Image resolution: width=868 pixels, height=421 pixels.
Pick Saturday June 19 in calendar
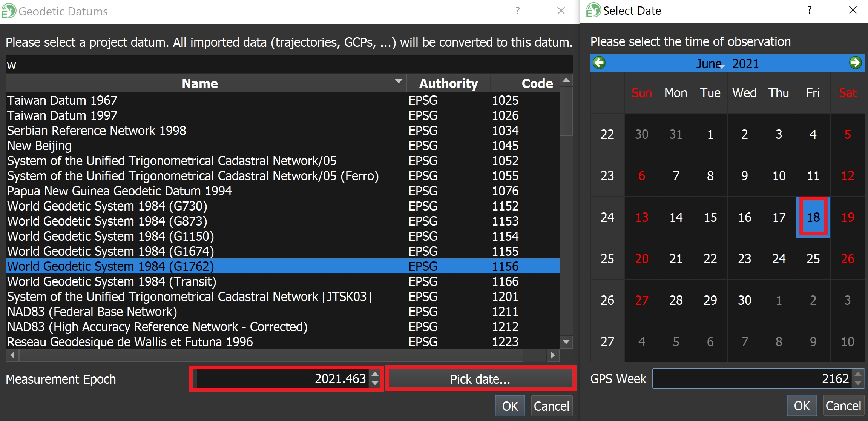tap(848, 217)
